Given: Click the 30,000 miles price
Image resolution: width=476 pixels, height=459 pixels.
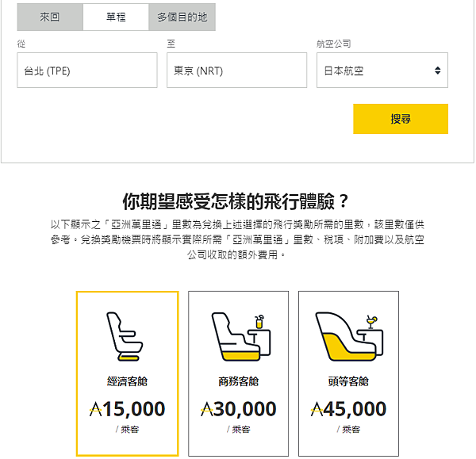Looking at the screenshot, I should 238,409.
